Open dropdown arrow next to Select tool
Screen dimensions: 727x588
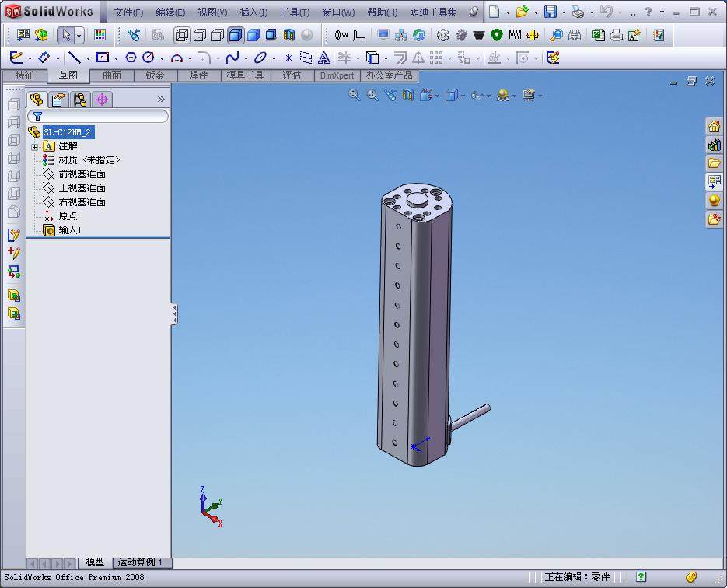[x=79, y=35]
